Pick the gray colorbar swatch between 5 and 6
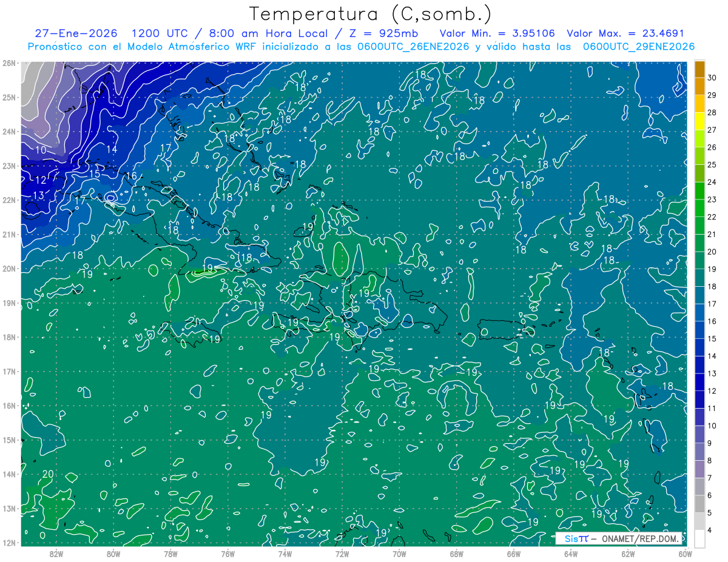The width and height of the screenshot is (728, 562). click(x=699, y=504)
